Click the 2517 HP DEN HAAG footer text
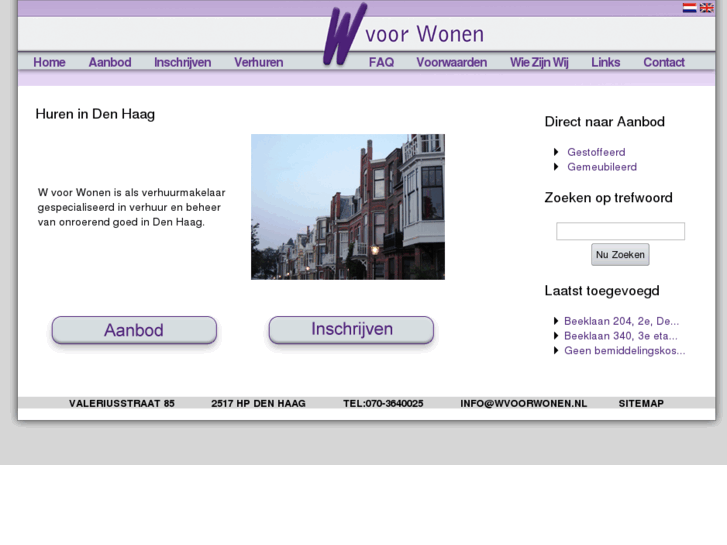727x545 pixels. [x=258, y=404]
